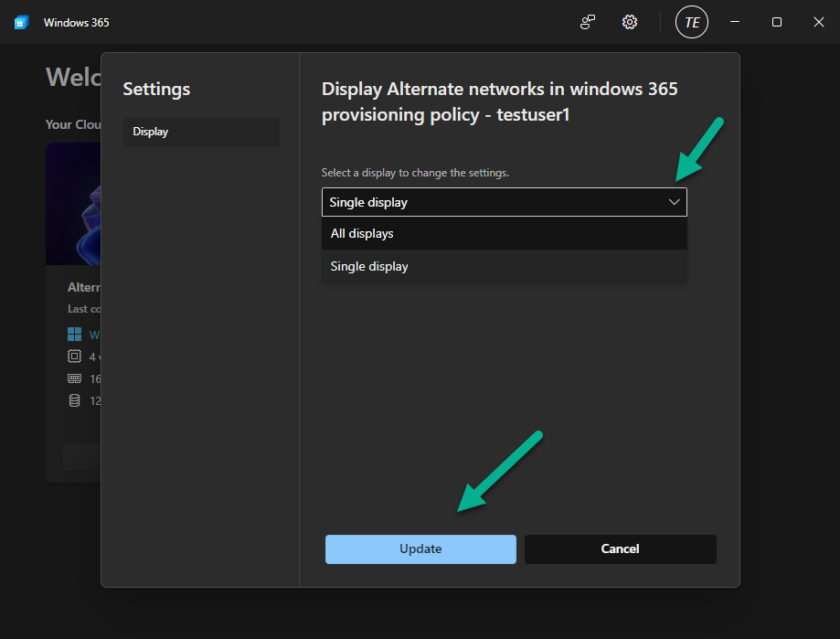
Task: Maximize the Windows 365 window
Action: pos(777,22)
